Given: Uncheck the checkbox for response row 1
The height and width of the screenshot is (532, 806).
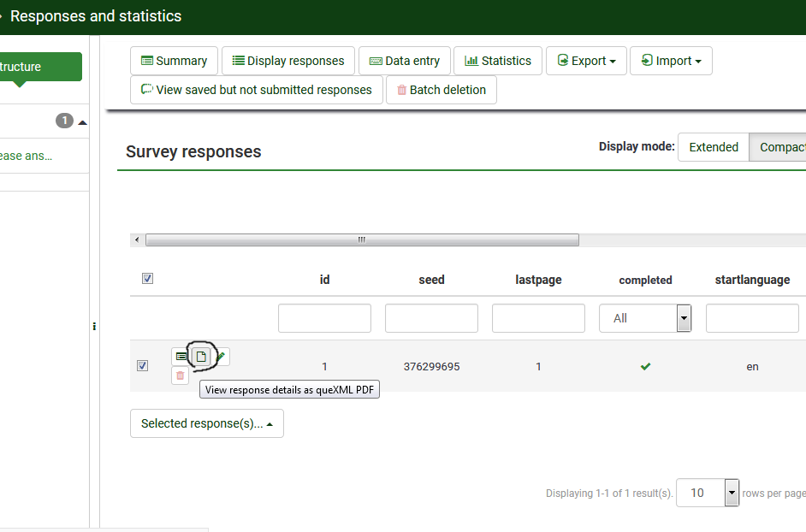Looking at the screenshot, I should point(142,366).
